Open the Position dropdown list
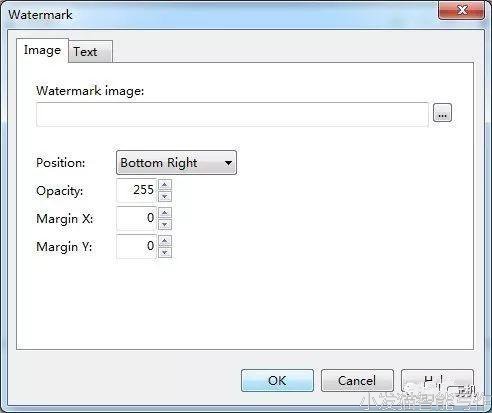This screenshot has height=413, width=492. (x=176, y=163)
